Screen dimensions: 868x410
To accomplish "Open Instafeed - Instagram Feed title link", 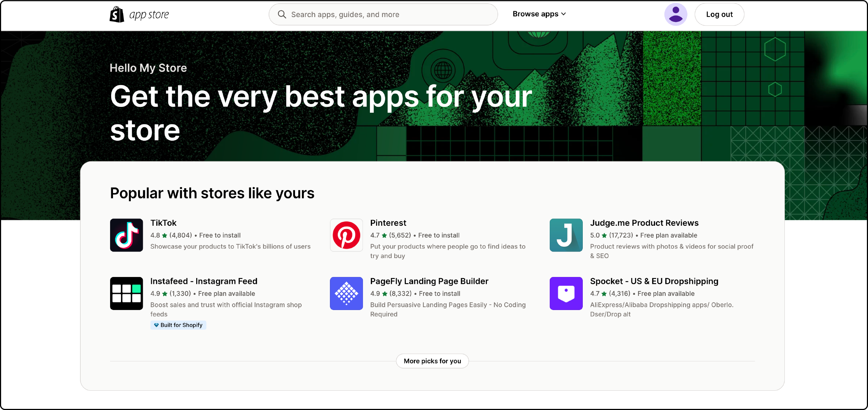I will tap(204, 281).
